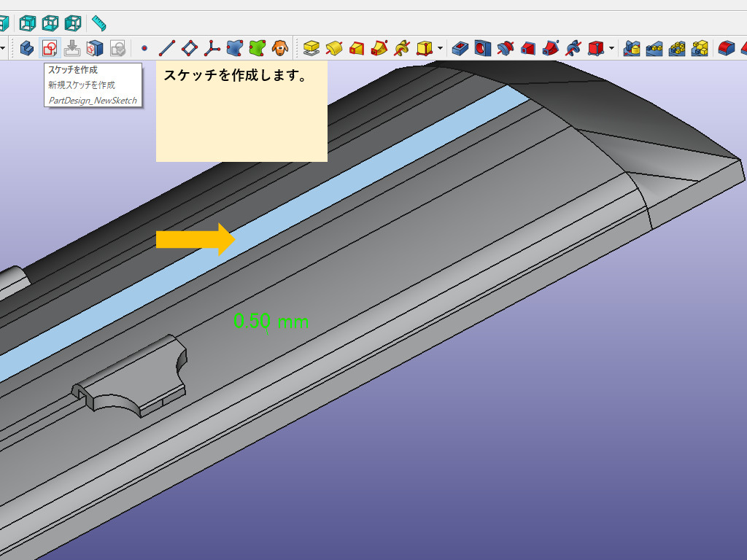Select the Hole tool

pos(481,49)
